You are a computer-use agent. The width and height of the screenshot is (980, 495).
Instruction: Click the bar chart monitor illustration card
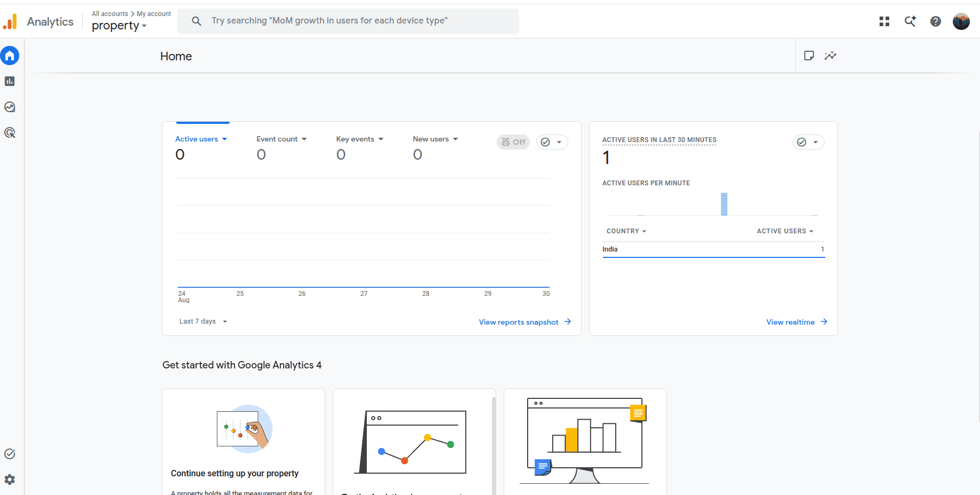[x=585, y=442]
